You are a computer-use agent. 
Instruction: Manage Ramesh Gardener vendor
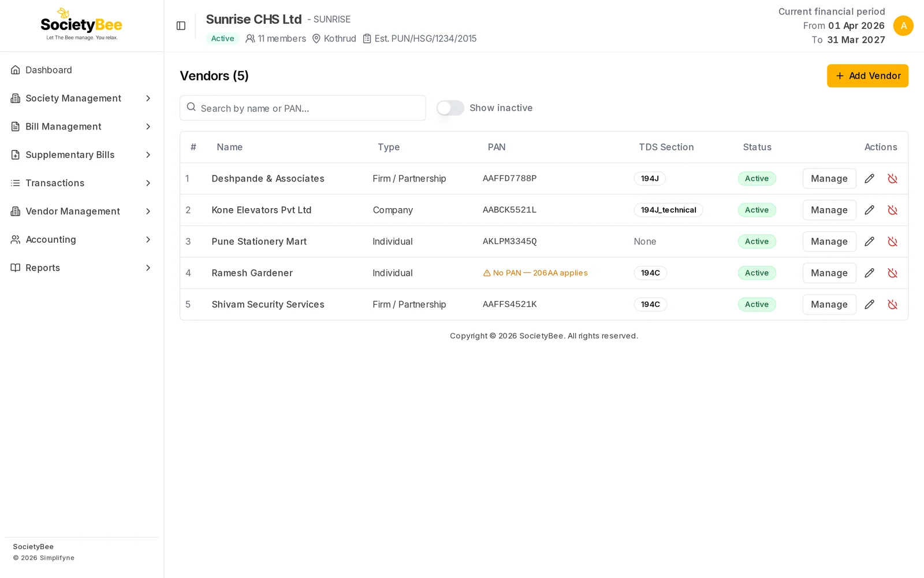click(x=829, y=273)
